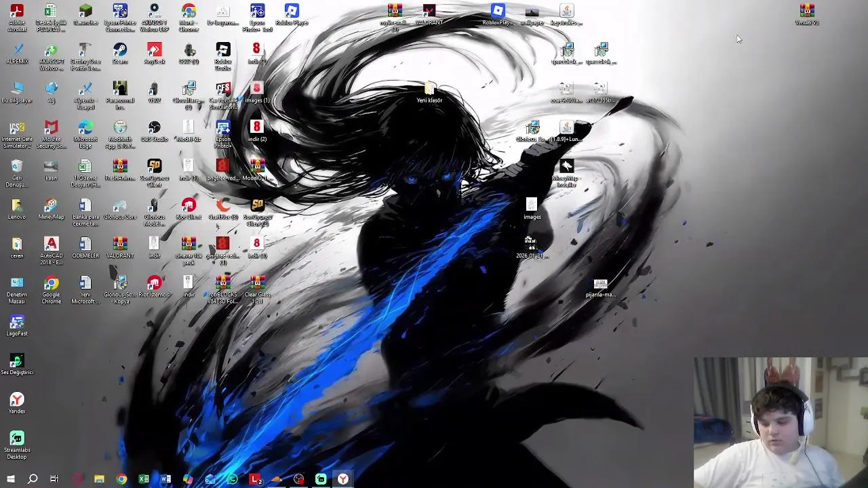Launch Internet Cafe Simulator 2
Viewport: 868px width, 488px height.
click(17, 134)
